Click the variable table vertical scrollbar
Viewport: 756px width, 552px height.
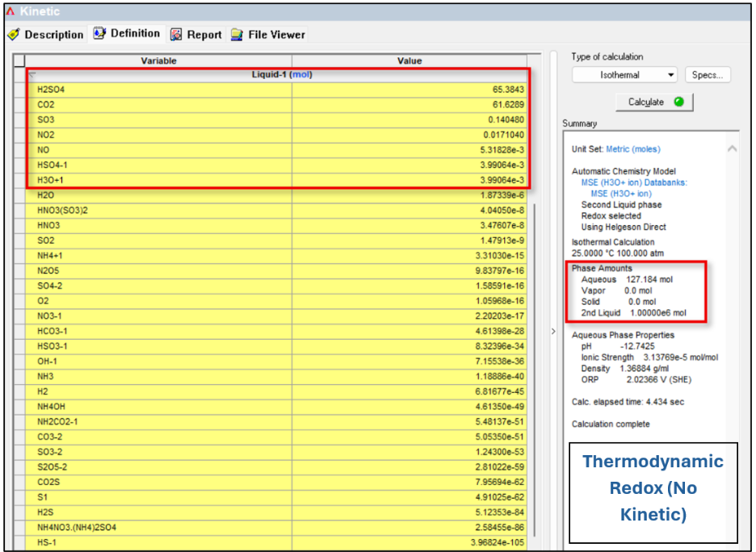coord(535,370)
